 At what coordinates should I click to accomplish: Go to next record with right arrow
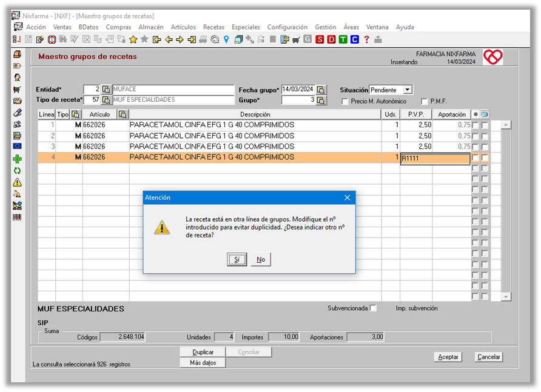[180, 39]
